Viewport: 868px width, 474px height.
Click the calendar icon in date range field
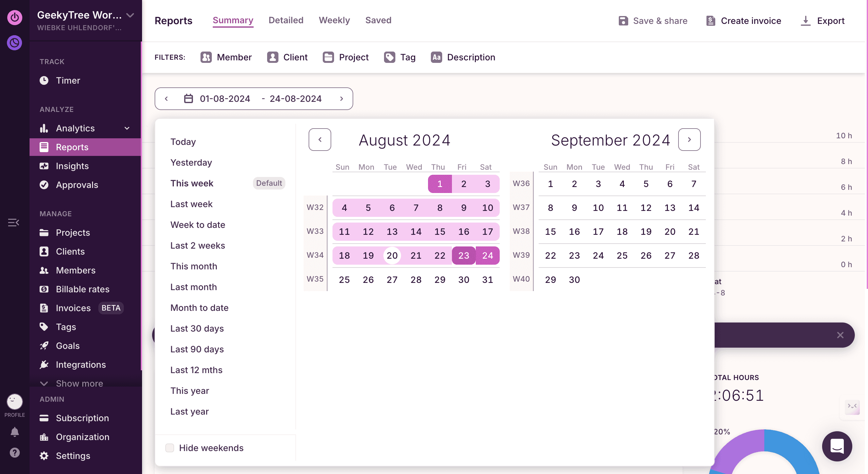(188, 98)
